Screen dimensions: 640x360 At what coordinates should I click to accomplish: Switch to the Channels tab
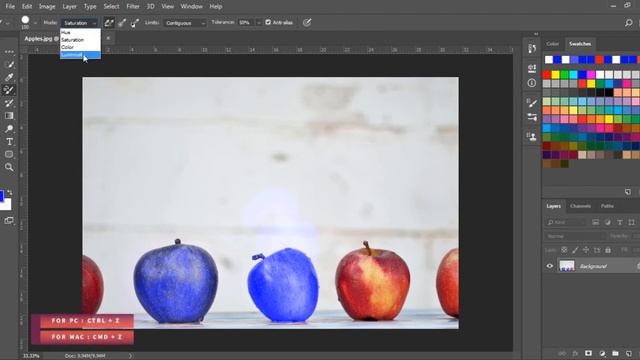pyautogui.click(x=580, y=206)
